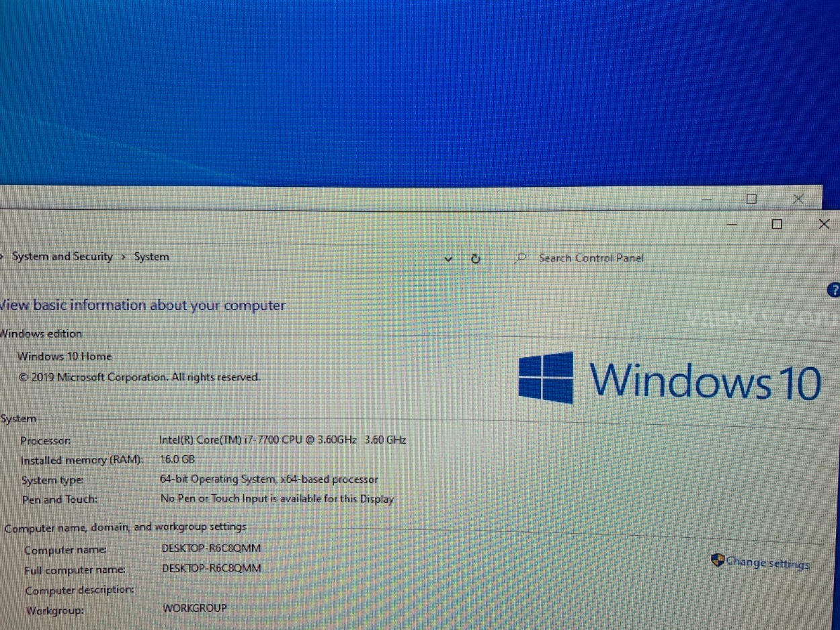840x630 pixels.
Task: Click the magnifier icon in the search box
Action: pyautogui.click(x=520, y=258)
